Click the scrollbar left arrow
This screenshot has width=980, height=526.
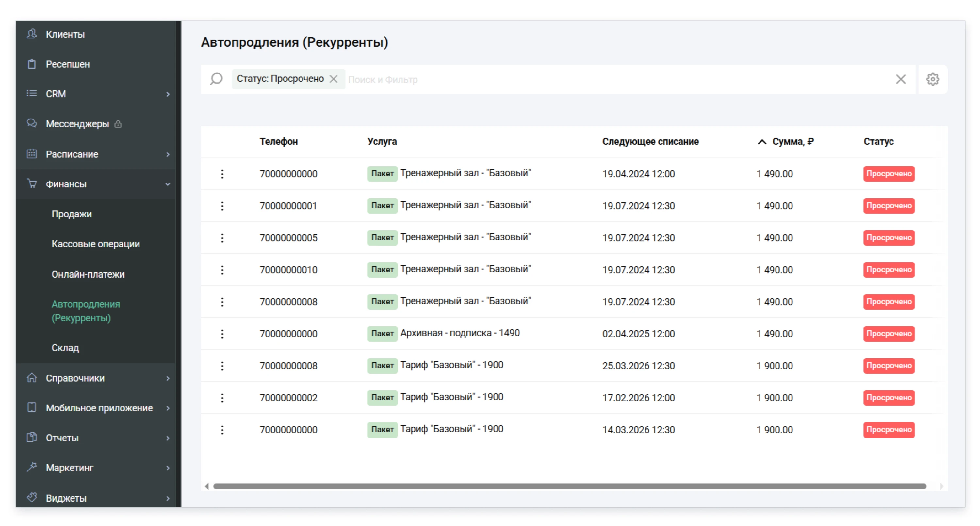pos(206,486)
